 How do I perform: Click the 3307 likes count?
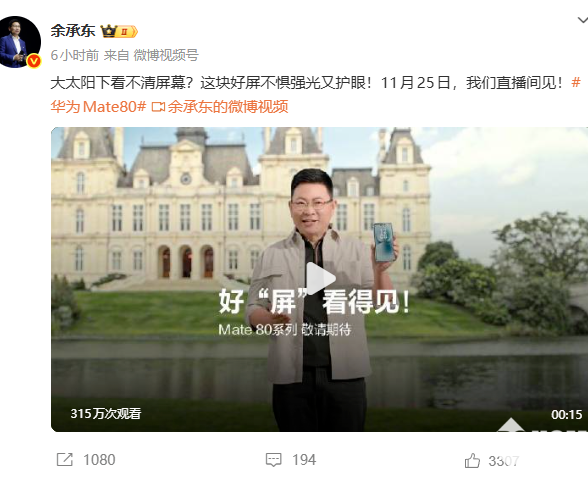(x=504, y=461)
